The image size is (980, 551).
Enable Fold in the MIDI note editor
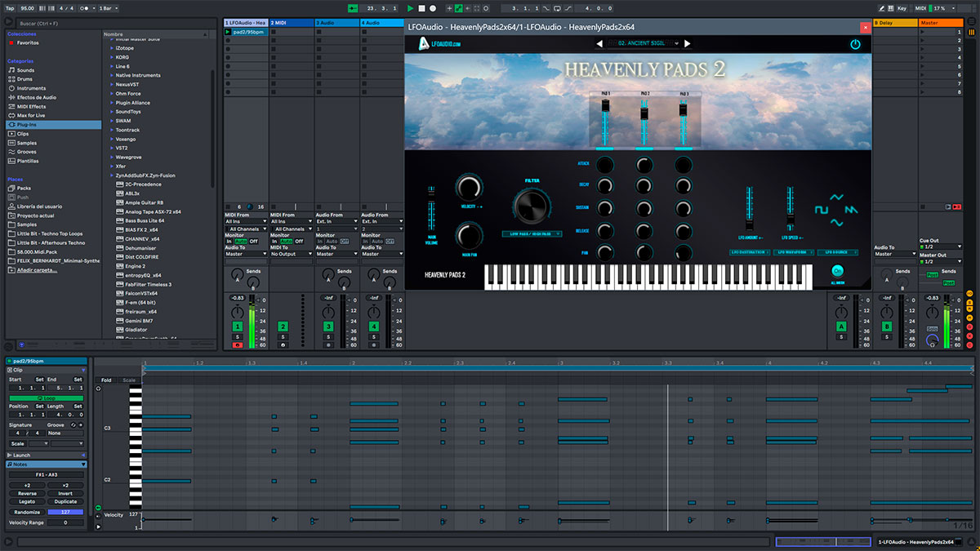pos(106,380)
